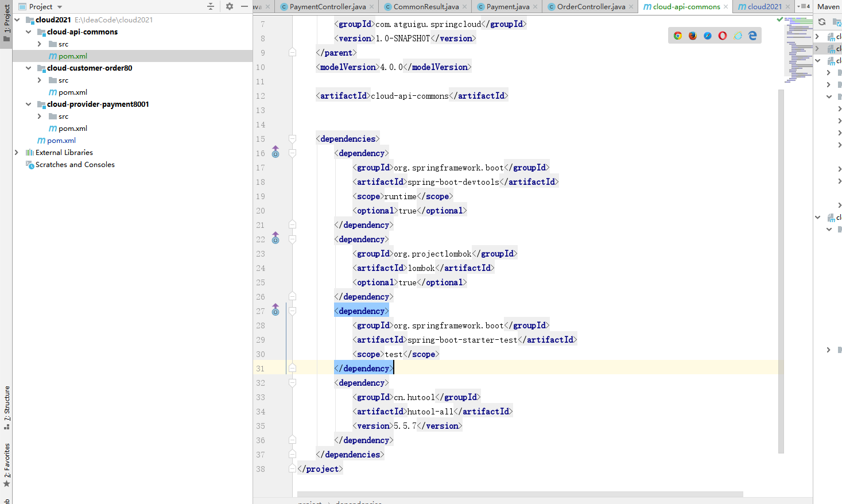The width and height of the screenshot is (842, 504).
Task: Open pom.xml preview in Opera browser
Action: tap(723, 36)
